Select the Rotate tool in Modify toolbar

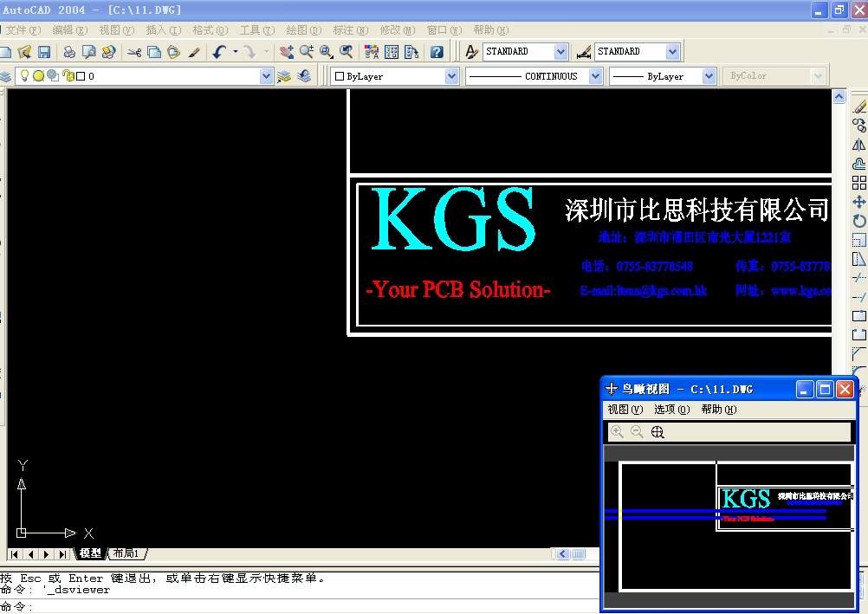pyautogui.click(x=859, y=221)
